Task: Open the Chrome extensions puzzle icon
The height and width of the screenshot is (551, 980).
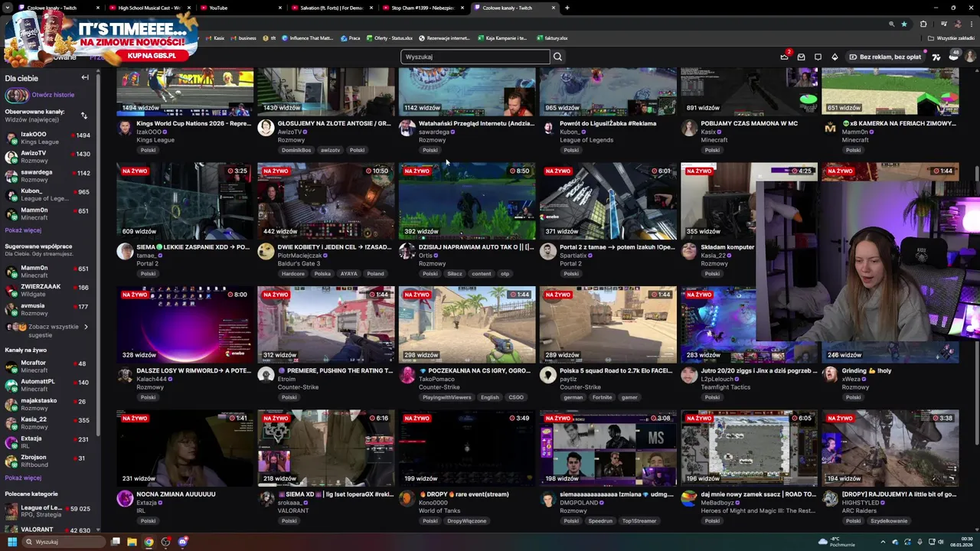Action: [x=923, y=24]
